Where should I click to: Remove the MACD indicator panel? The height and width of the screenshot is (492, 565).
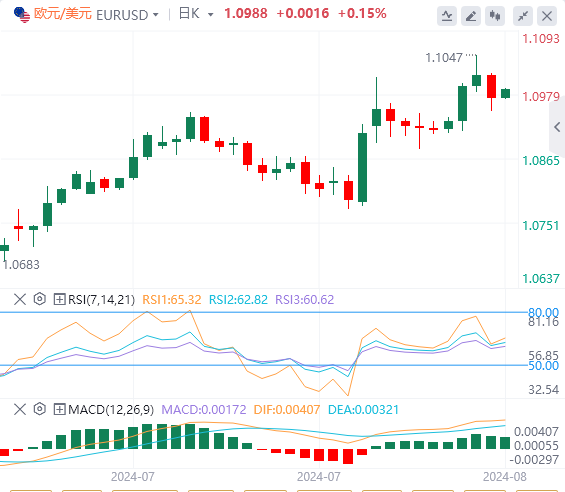point(20,409)
